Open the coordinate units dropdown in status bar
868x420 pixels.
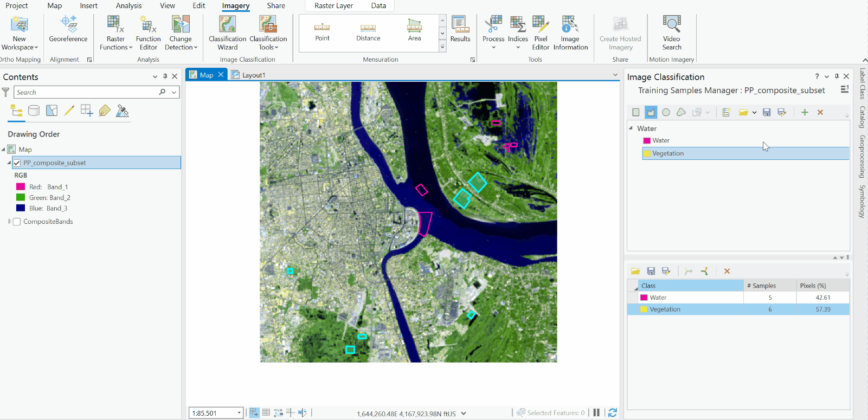[464, 413]
